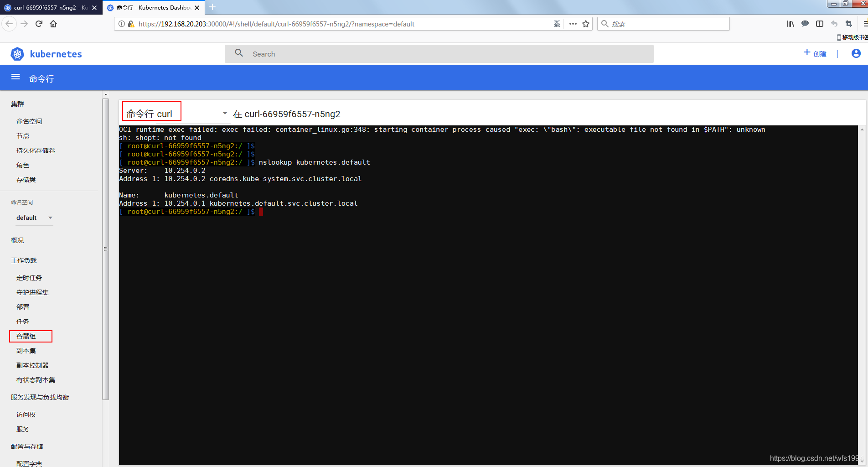Go to the browser home page
This screenshot has width=868, height=467.
(53, 24)
